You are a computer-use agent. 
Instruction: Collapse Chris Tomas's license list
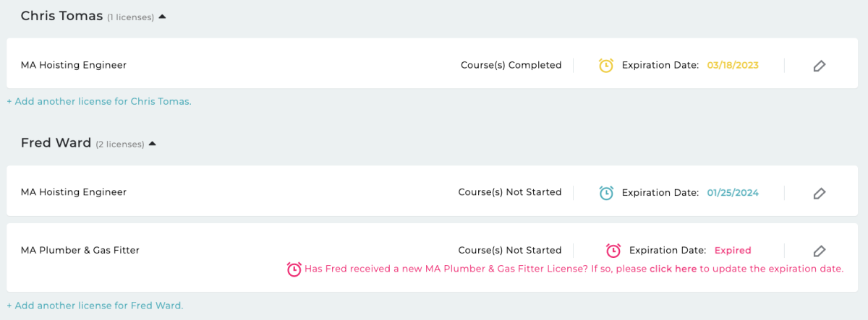tap(162, 17)
